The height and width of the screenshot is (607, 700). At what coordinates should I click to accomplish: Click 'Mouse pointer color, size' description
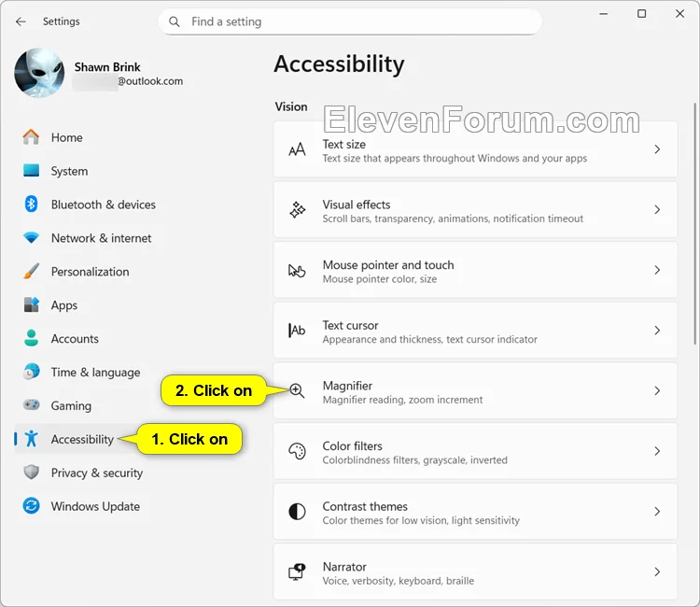point(380,279)
